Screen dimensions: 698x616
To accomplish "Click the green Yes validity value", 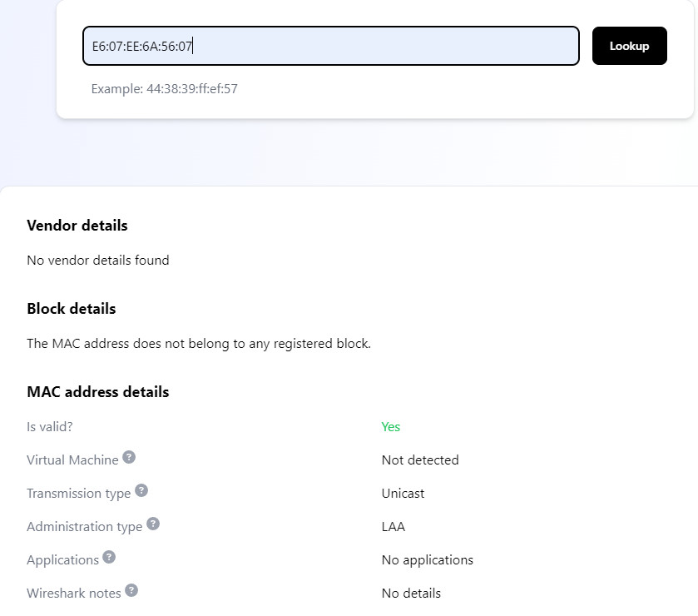I will tap(390, 427).
